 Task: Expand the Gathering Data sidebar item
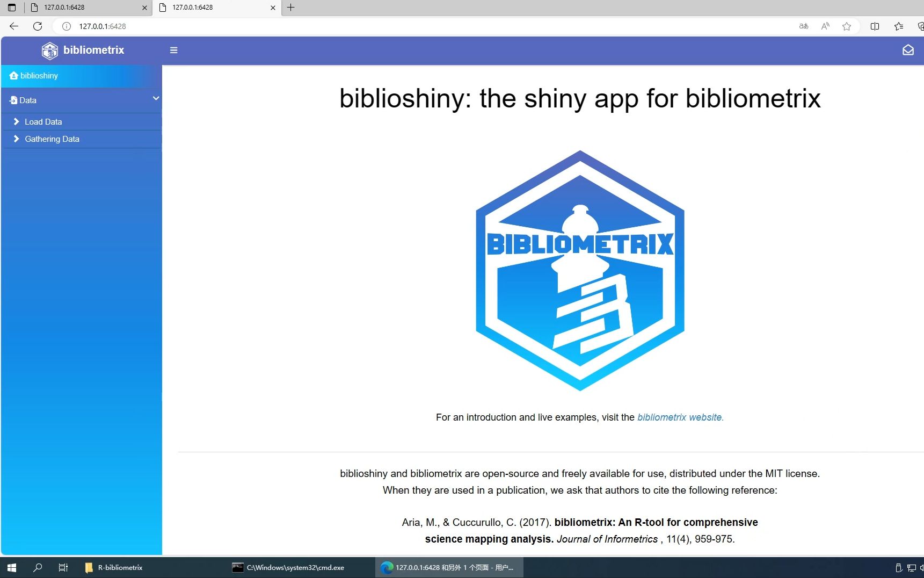52,139
